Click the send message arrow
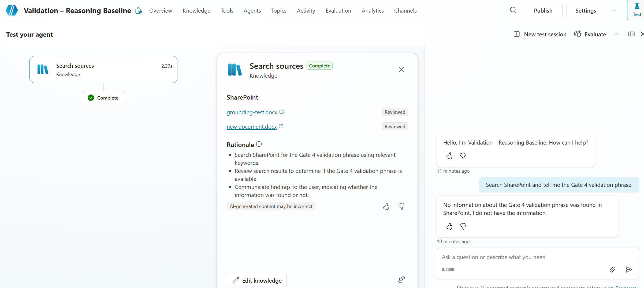 point(629,269)
